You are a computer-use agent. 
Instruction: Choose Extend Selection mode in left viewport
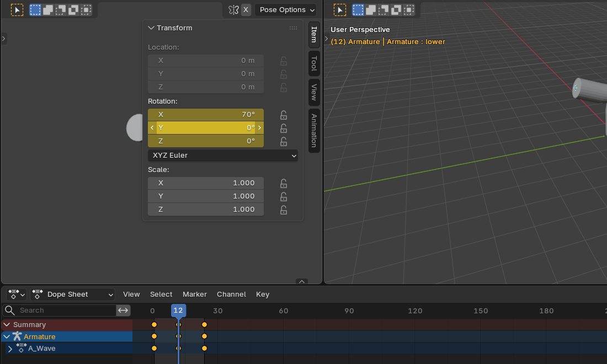point(48,10)
